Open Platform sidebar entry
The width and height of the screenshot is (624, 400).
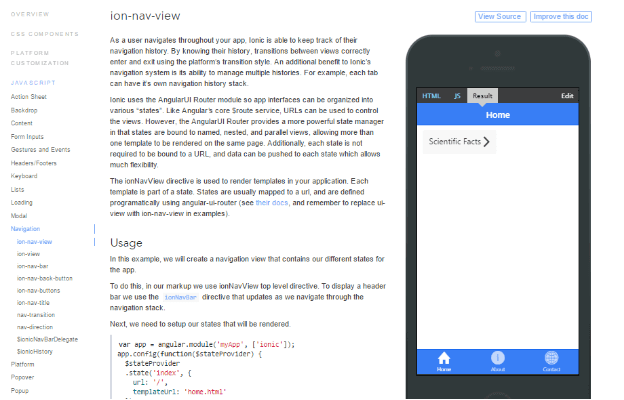pyautogui.click(x=22, y=365)
